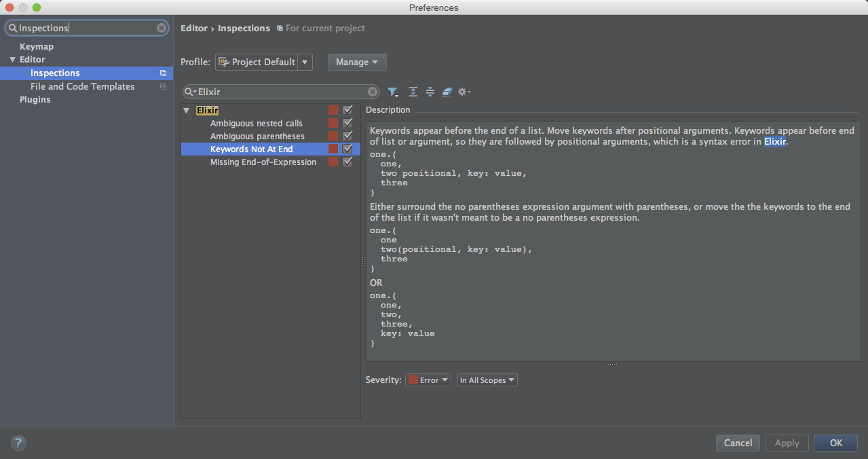Viewport: 868px width, 459px height.
Task: Click Missing End-of-Expression severity swatch
Action: pos(333,162)
